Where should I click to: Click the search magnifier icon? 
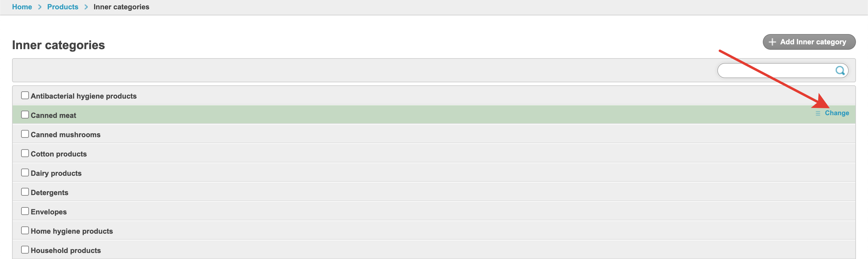840,71
